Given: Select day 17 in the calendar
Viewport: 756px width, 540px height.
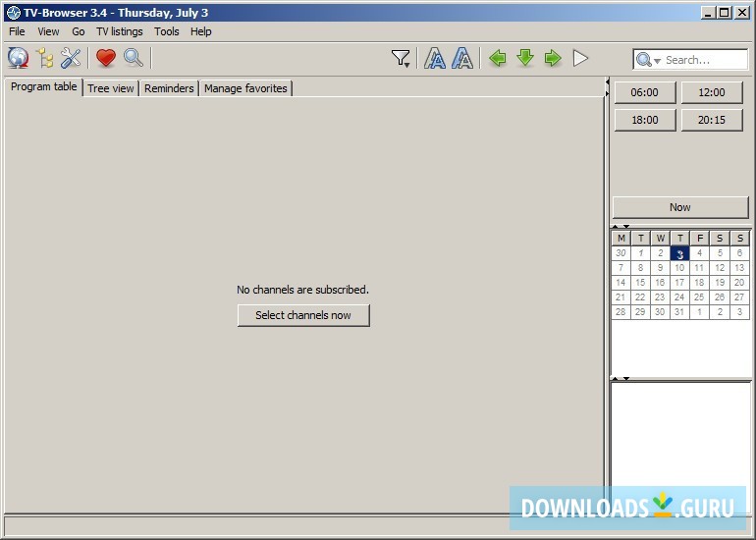Looking at the screenshot, I should [x=679, y=283].
